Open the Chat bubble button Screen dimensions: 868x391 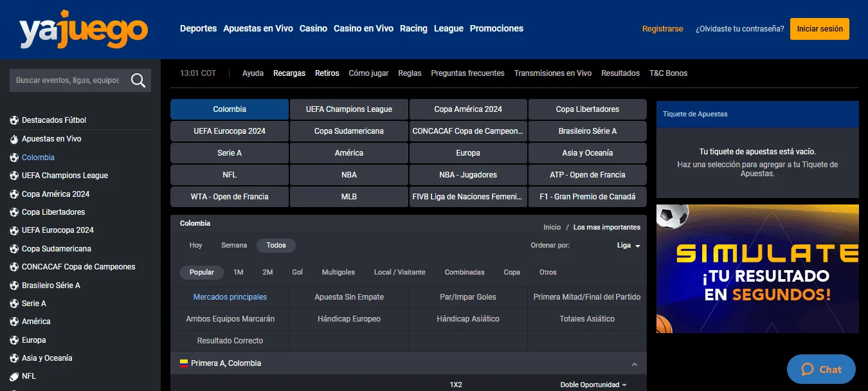[x=821, y=369]
